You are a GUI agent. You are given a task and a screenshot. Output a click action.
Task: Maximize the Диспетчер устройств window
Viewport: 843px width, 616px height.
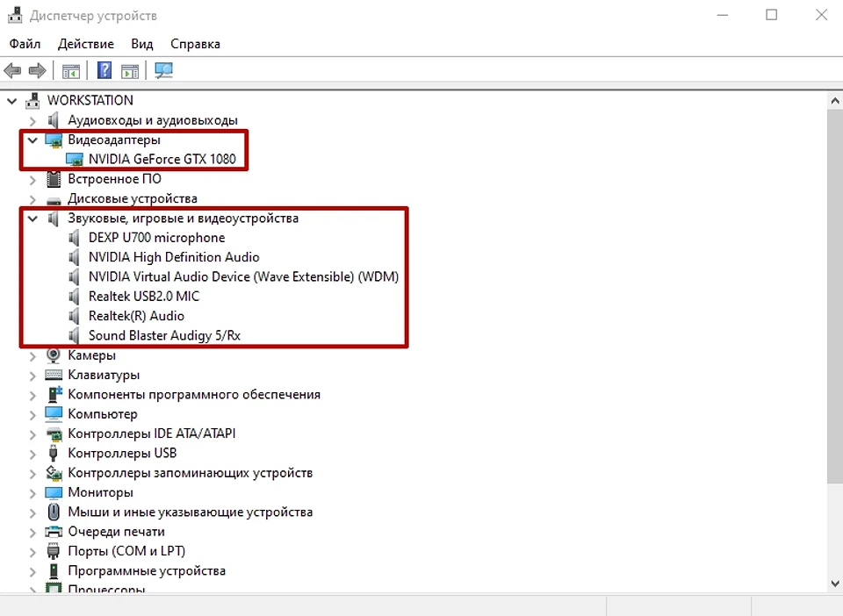coord(772,15)
